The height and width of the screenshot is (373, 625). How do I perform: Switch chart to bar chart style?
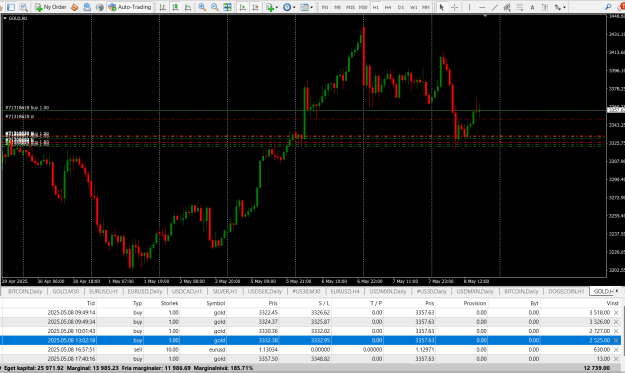coord(163,7)
